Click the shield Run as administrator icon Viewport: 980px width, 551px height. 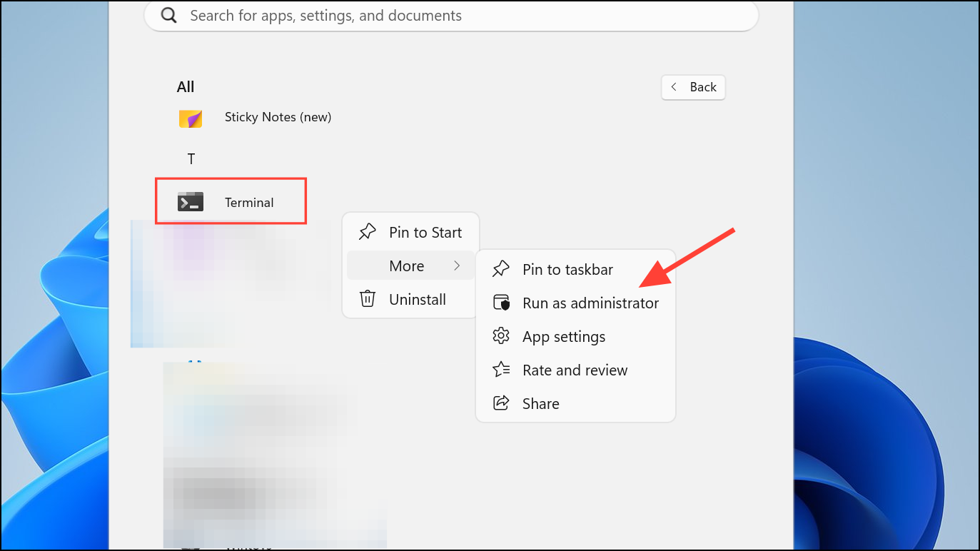point(502,303)
